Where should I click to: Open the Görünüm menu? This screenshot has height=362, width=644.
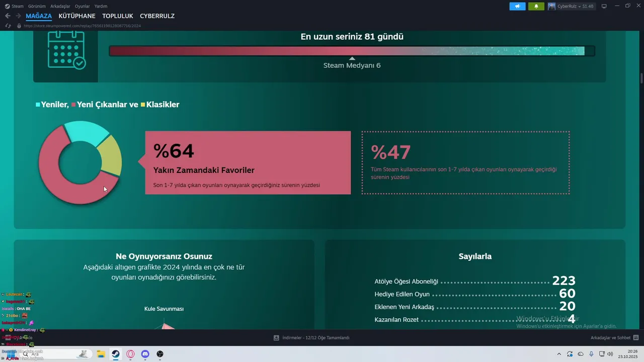pyautogui.click(x=37, y=6)
